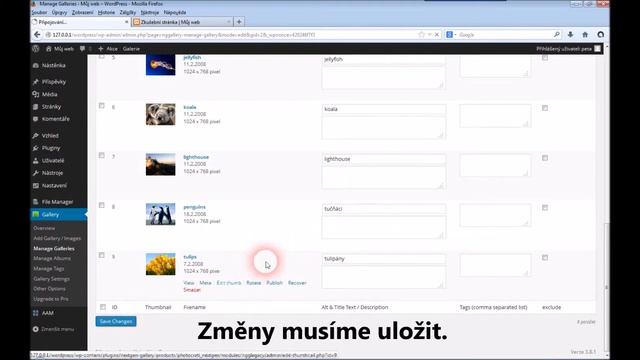
Task: Click the Firefox back arrow button
Action: 37,35
